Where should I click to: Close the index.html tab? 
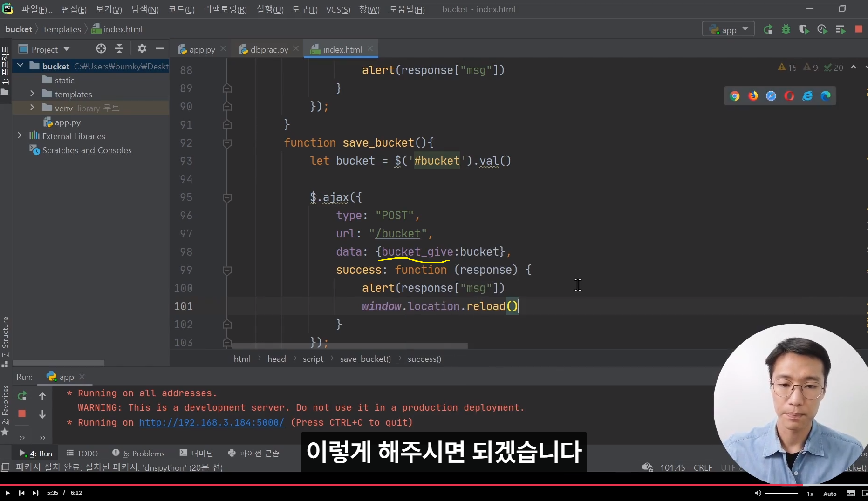[x=370, y=48]
